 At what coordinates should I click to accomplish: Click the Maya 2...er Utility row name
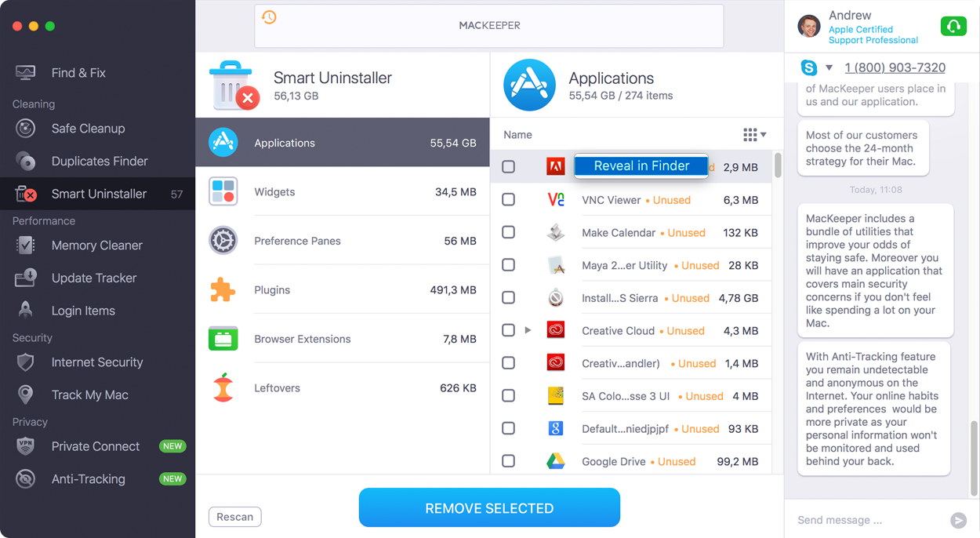tap(625, 265)
